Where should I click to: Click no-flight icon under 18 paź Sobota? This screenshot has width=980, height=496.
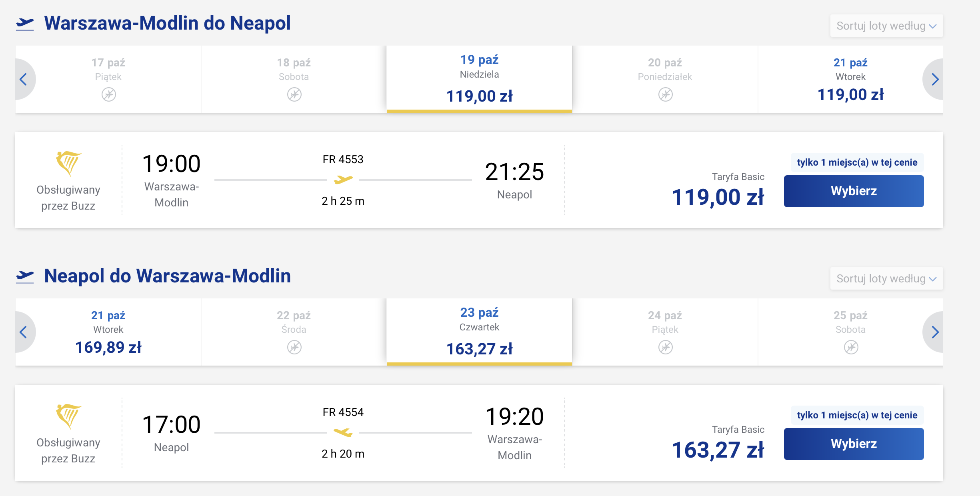tap(294, 95)
